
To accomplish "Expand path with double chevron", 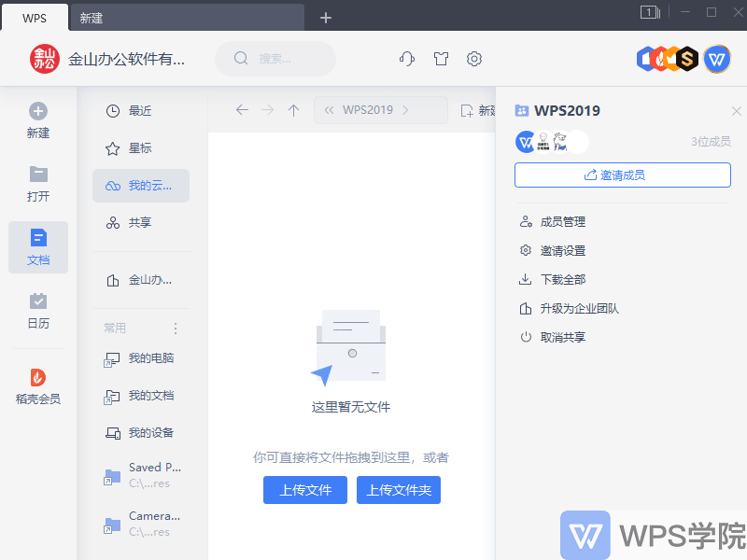I will click(329, 110).
